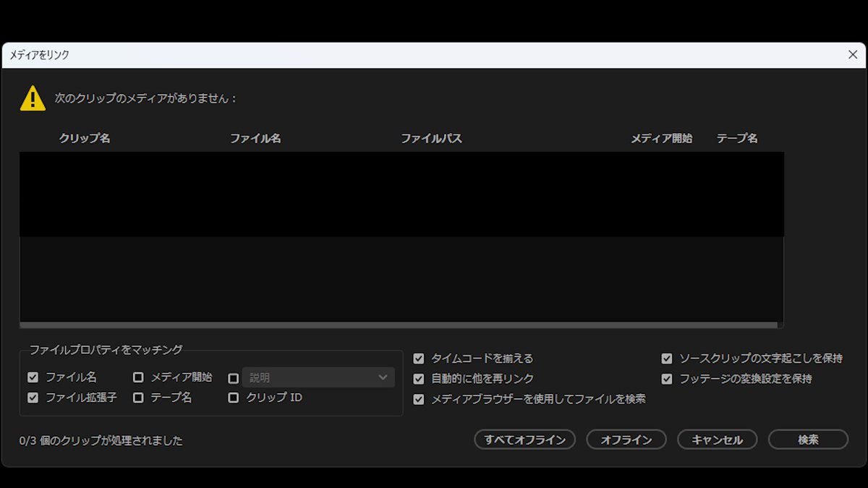Viewport: 868px width, 488px height.
Task: Disable 自動的に他を再リンク option
Action: pos(418,378)
